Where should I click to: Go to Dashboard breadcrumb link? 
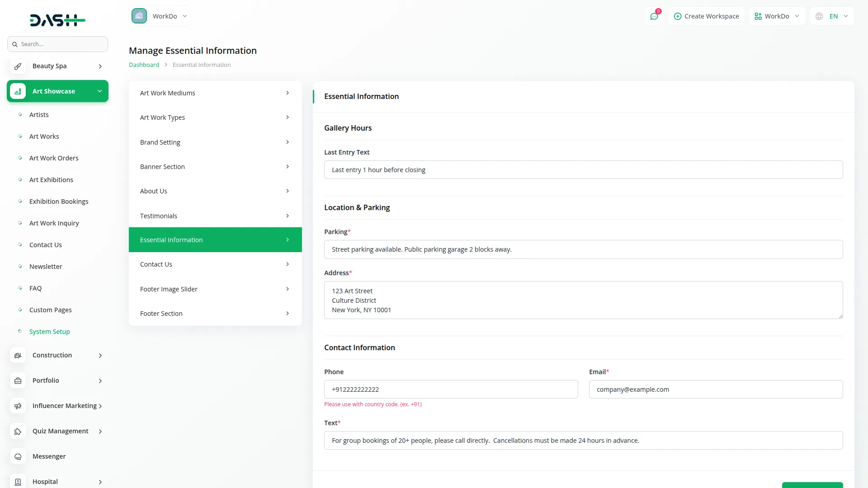[144, 65]
